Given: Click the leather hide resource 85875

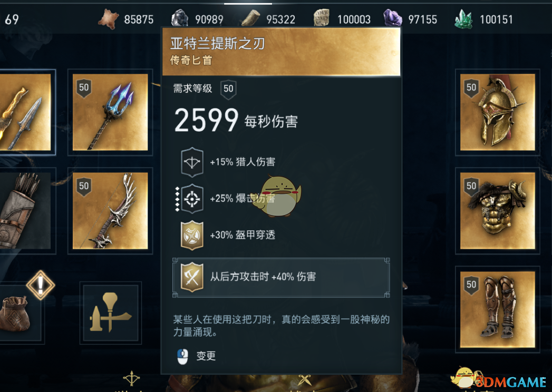Looking at the screenshot, I should [x=126, y=19].
